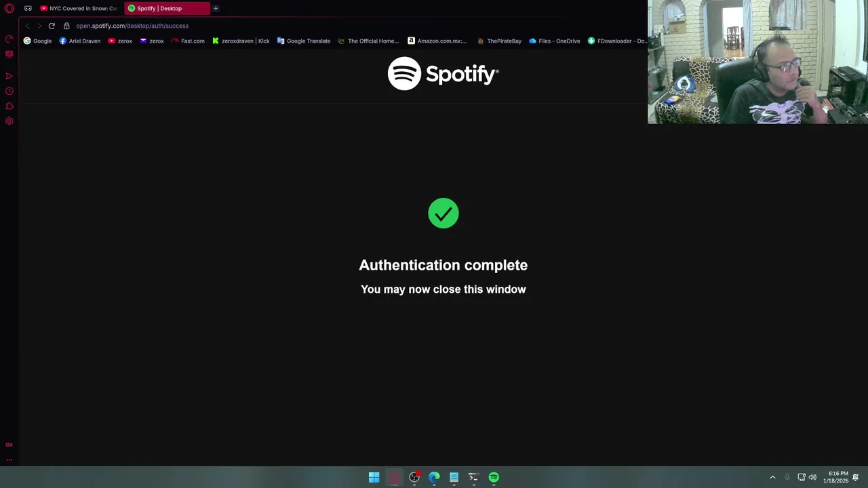This screenshot has width=868, height=488.
Task: Go forward with the forward arrow
Action: tap(39, 26)
